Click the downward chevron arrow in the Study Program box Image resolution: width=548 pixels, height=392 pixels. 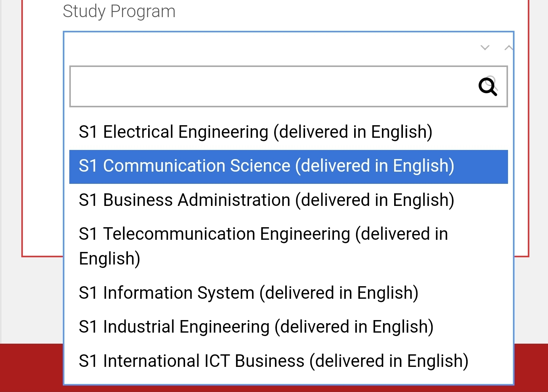(x=485, y=48)
